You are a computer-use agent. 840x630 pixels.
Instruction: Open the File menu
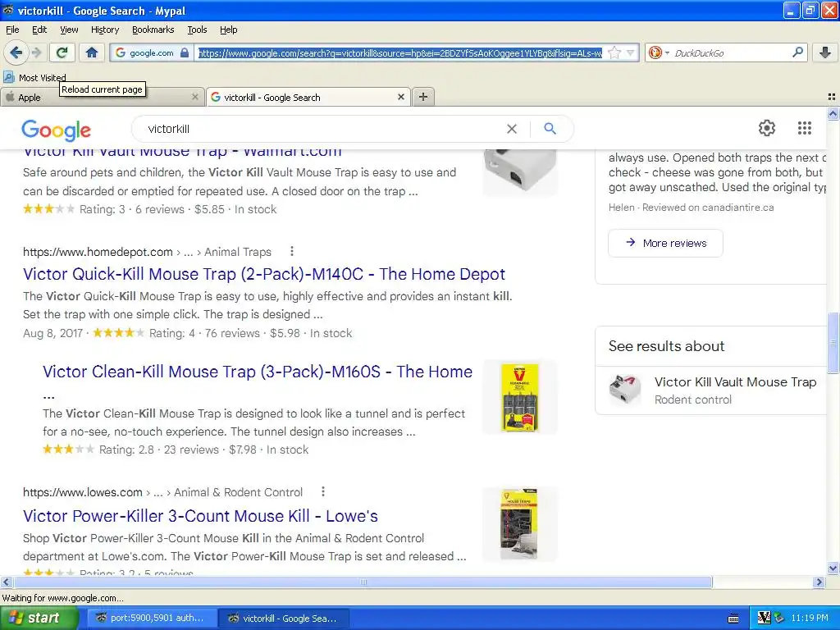[x=12, y=30]
